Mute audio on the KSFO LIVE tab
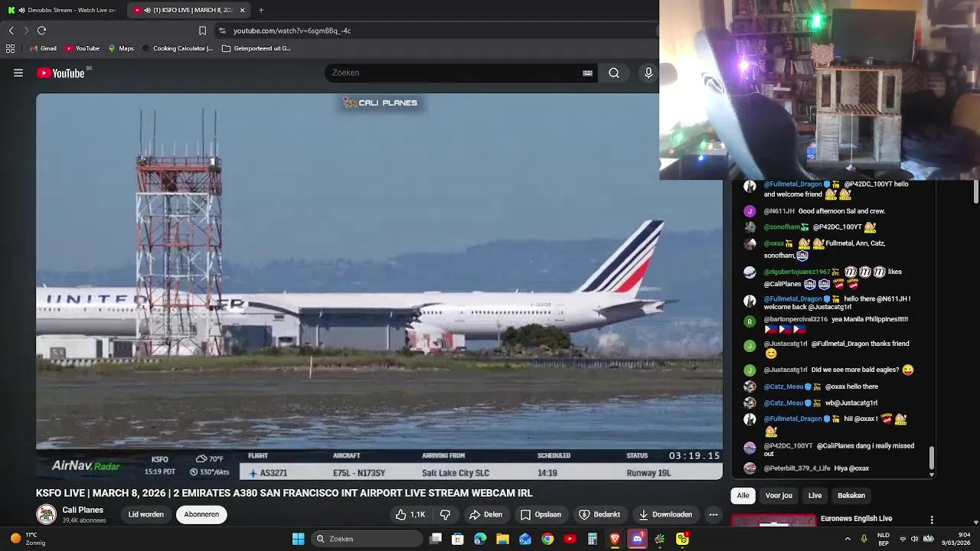980x551 pixels. (x=147, y=10)
